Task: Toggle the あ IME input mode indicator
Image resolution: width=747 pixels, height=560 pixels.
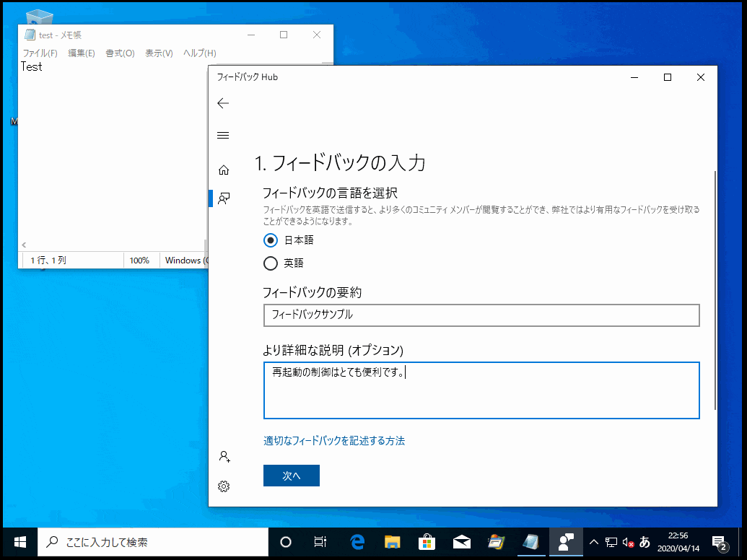Action: 645,542
